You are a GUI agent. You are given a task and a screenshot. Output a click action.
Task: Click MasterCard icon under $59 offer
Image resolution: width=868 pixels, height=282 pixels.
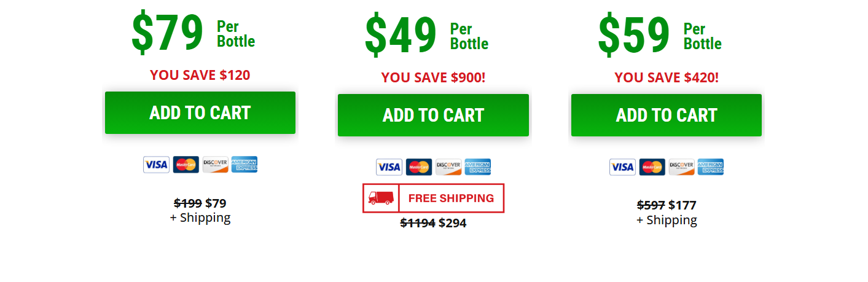pyautogui.click(x=652, y=167)
